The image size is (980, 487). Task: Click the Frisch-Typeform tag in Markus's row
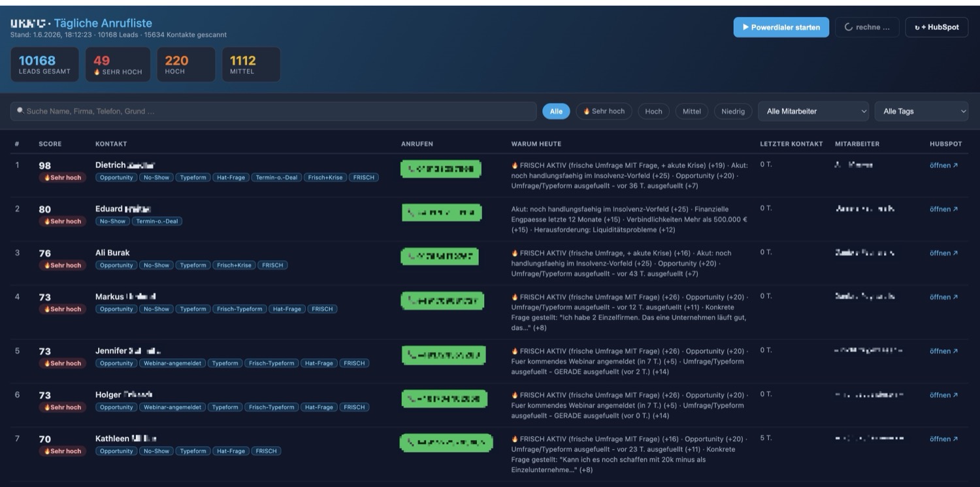239,309
